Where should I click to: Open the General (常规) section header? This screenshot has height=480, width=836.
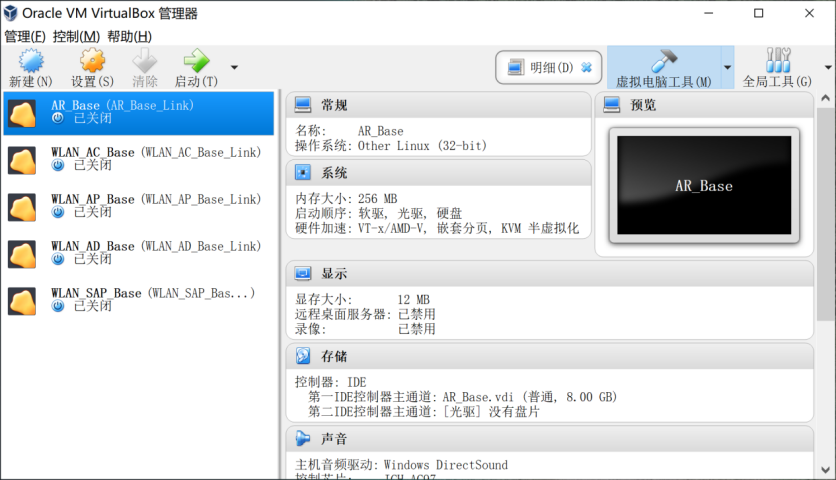[x=439, y=105]
